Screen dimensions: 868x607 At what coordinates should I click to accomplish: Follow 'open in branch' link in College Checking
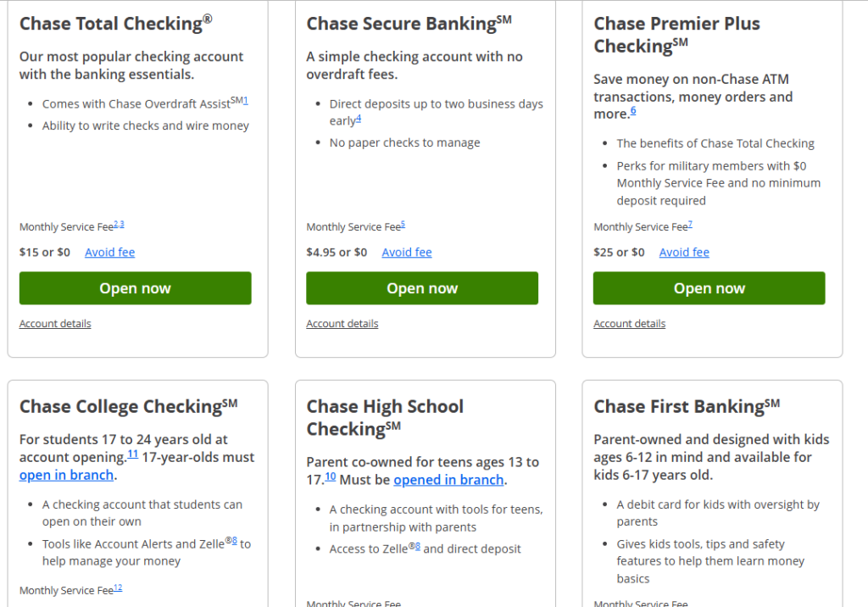point(66,475)
